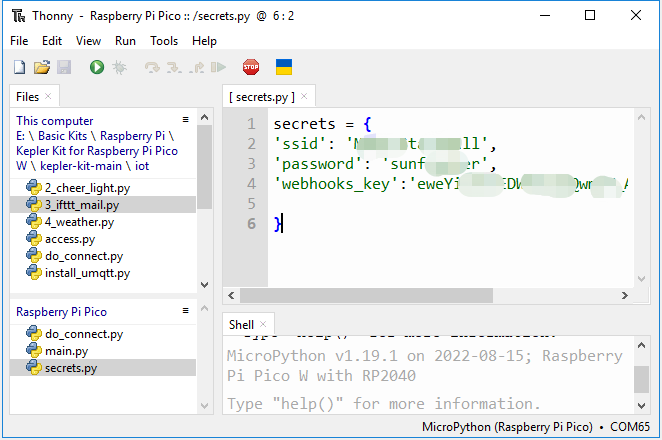Screen dimensions: 662x440
Task: Open the Help menu
Action: pyautogui.click(x=204, y=41)
